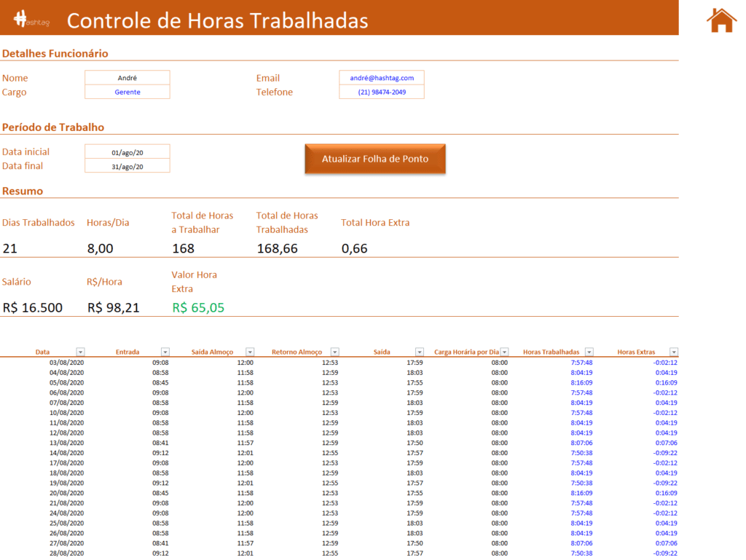Select the Saída Almoço cell for 14/08/2020

(x=245, y=453)
